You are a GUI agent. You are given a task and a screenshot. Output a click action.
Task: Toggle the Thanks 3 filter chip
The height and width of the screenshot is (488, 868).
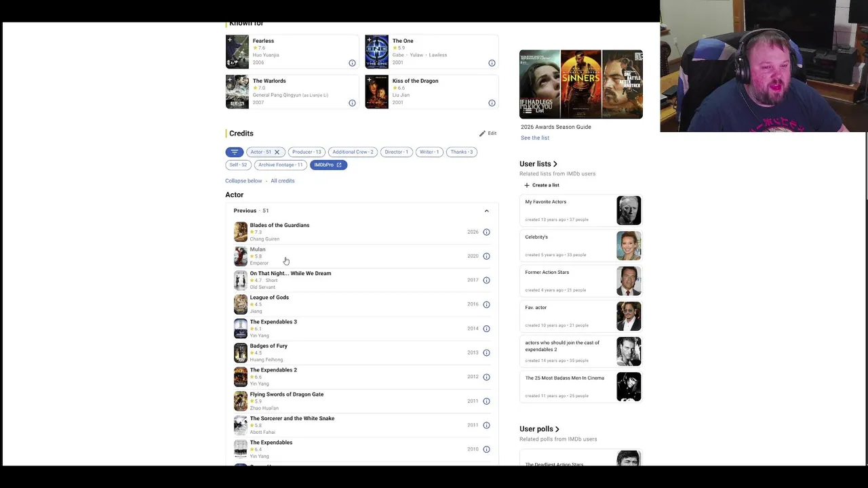tap(462, 152)
